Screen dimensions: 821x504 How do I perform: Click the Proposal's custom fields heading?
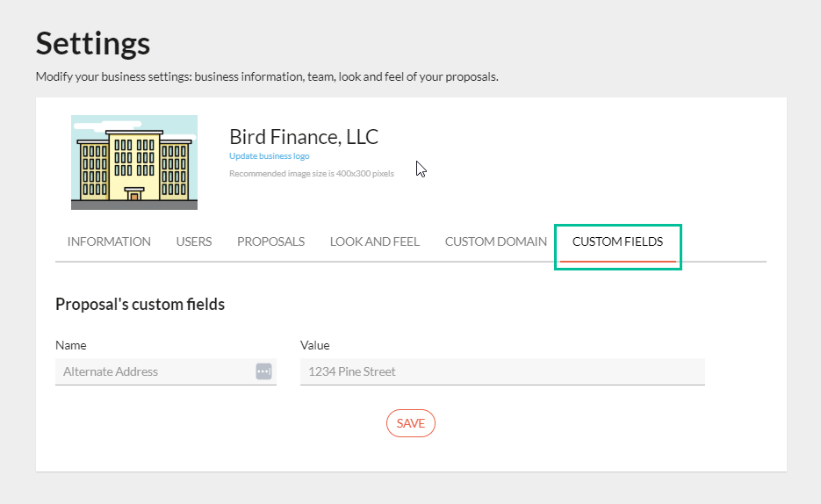140,305
